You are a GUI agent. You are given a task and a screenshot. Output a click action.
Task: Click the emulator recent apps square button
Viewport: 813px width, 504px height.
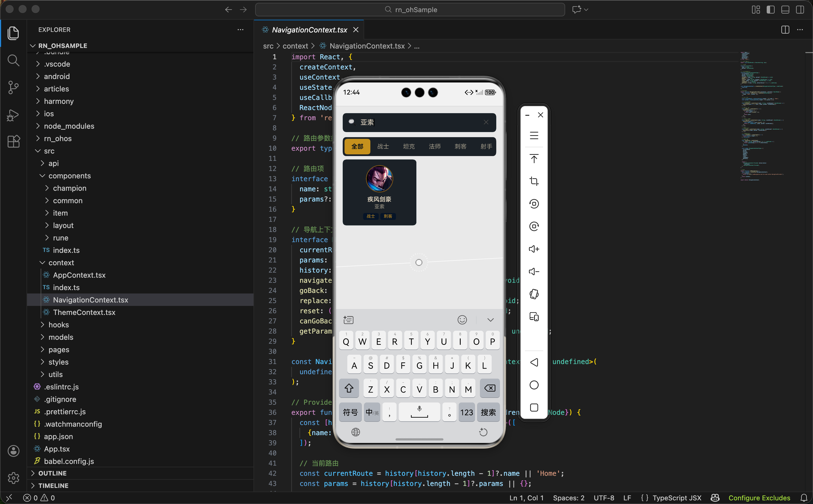pos(534,408)
